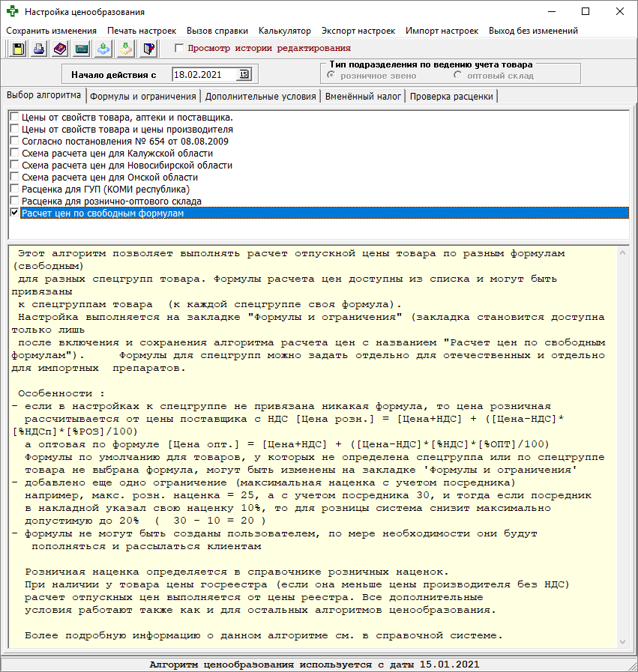Click the save changes floppy disk icon

pos(17,49)
